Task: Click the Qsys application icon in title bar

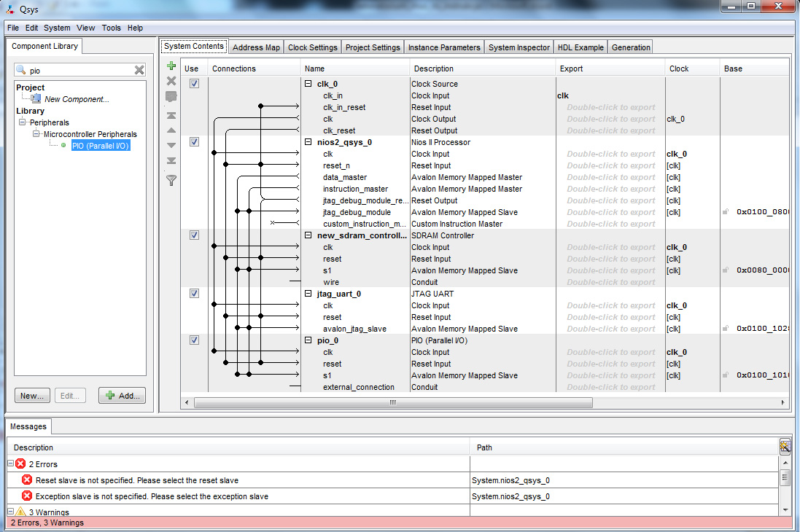Action: (10, 9)
